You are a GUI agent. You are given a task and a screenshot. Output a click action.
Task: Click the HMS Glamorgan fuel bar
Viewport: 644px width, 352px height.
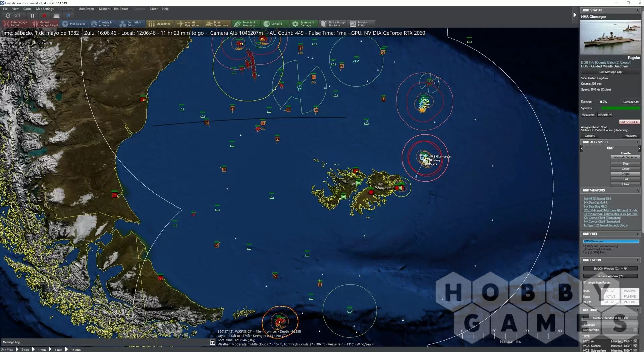point(610,241)
